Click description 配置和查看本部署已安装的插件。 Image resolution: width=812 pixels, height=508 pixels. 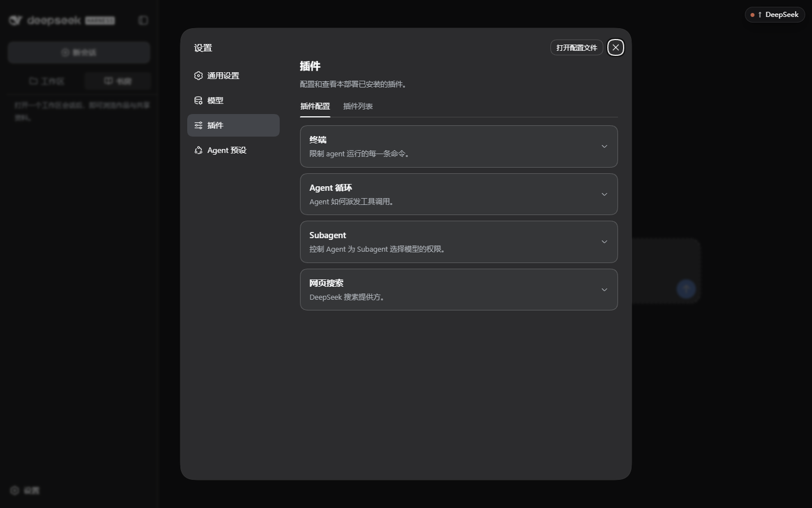click(355, 84)
